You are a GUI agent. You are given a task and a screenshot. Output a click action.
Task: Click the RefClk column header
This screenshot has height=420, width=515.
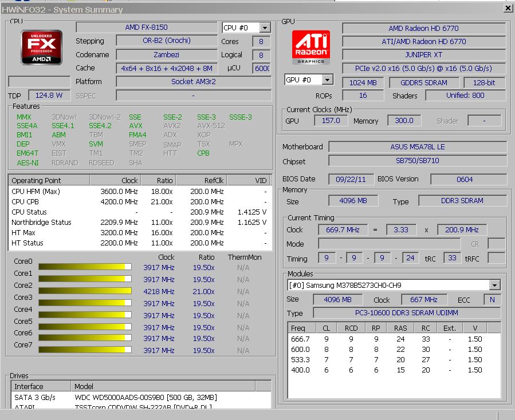click(201, 180)
